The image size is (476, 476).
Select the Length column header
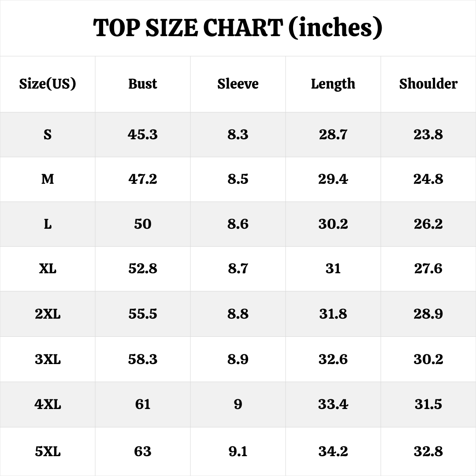333,84
